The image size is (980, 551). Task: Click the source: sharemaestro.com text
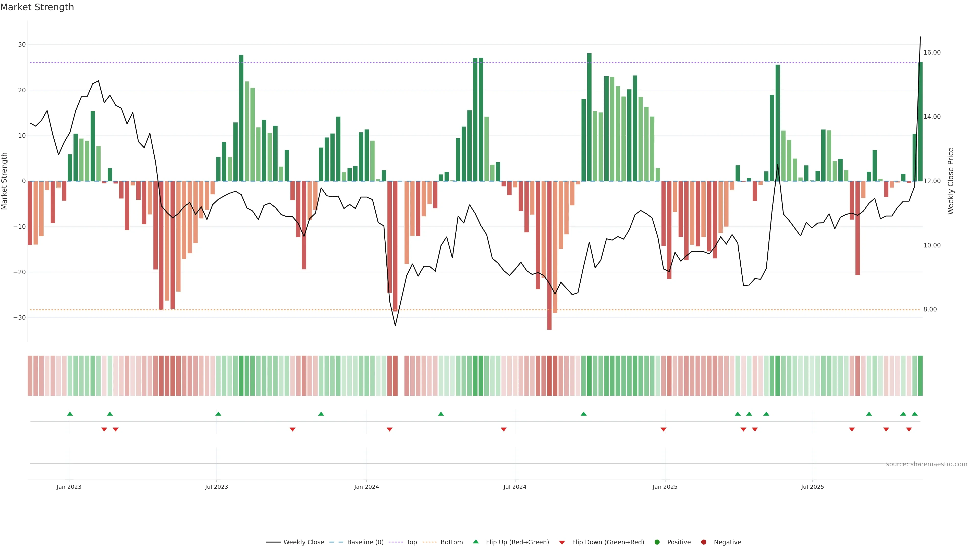pos(926,464)
